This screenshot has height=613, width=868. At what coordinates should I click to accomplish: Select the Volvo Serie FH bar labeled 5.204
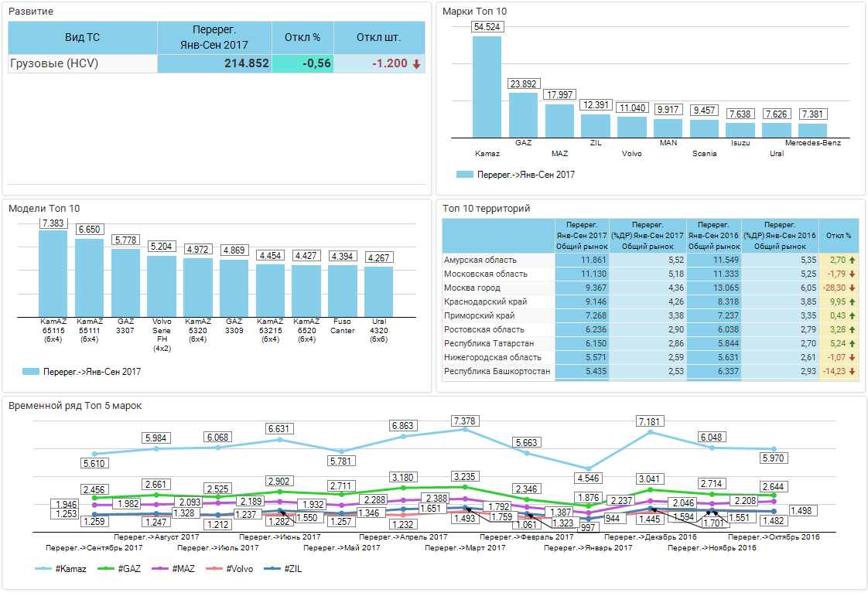click(162, 287)
